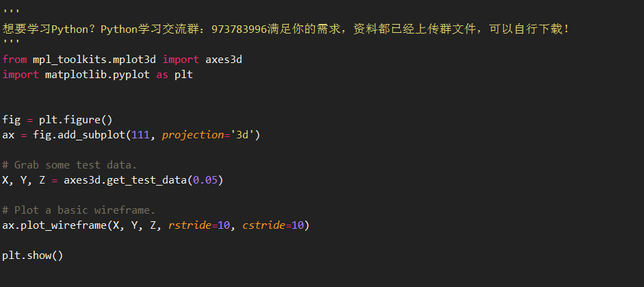Viewport: 644px width, 287px height.
Task: Click the 'plt' alias after 'as'
Action: [x=183, y=75]
